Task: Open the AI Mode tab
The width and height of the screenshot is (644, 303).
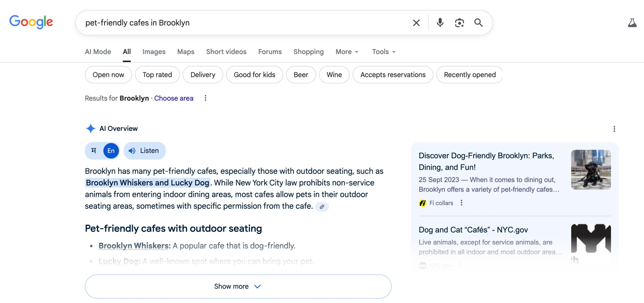Action: tap(98, 52)
